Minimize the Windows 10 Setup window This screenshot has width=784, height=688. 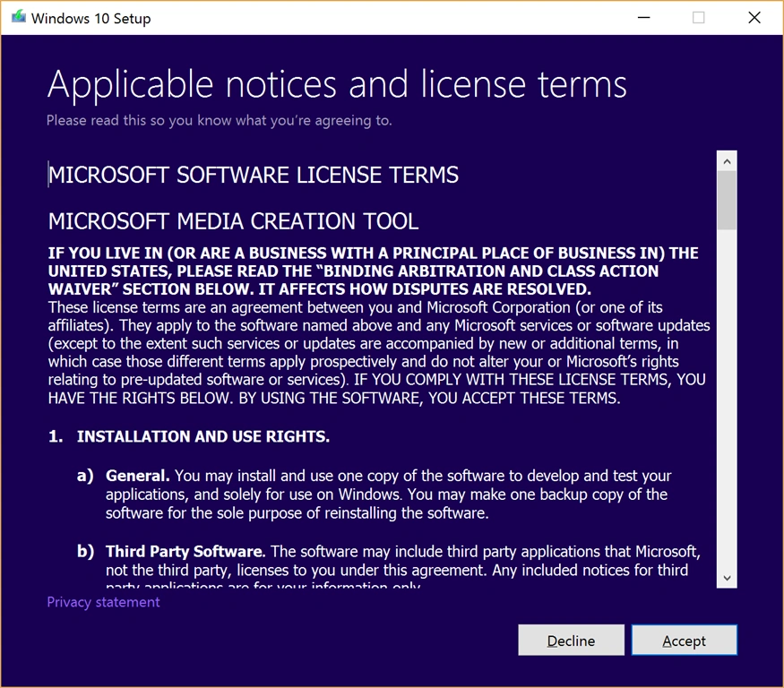[644, 18]
